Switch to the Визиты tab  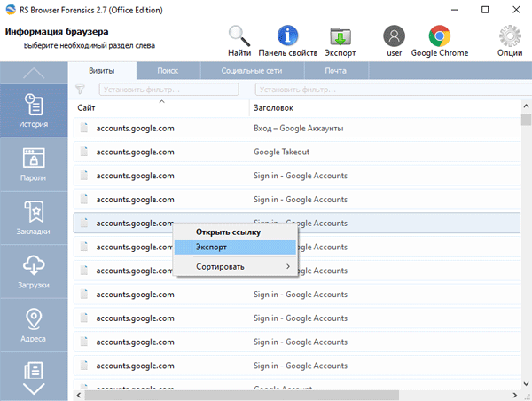tap(102, 71)
